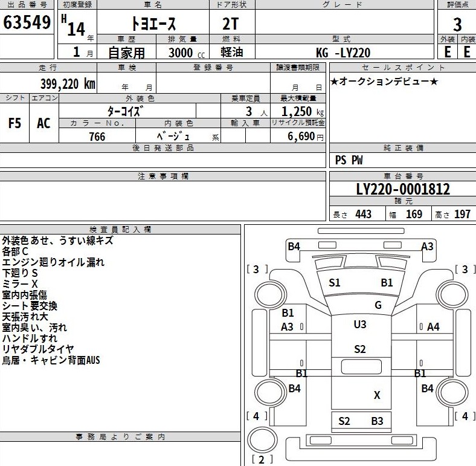Screen dimensions: 476x466
Task: Click the B4 mark on front bumper corner
Action: (294, 247)
